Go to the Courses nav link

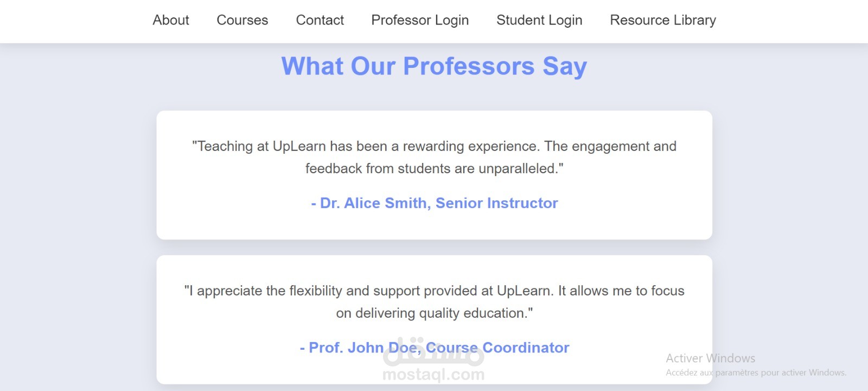pyautogui.click(x=242, y=20)
